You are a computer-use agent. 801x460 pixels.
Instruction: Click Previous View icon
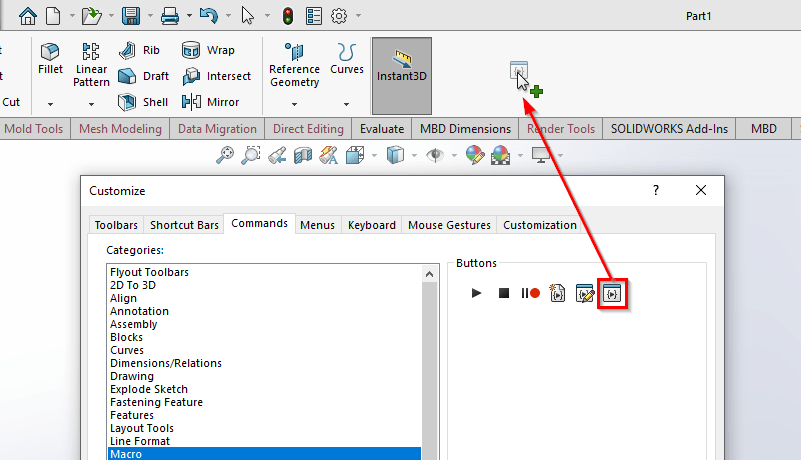click(277, 155)
